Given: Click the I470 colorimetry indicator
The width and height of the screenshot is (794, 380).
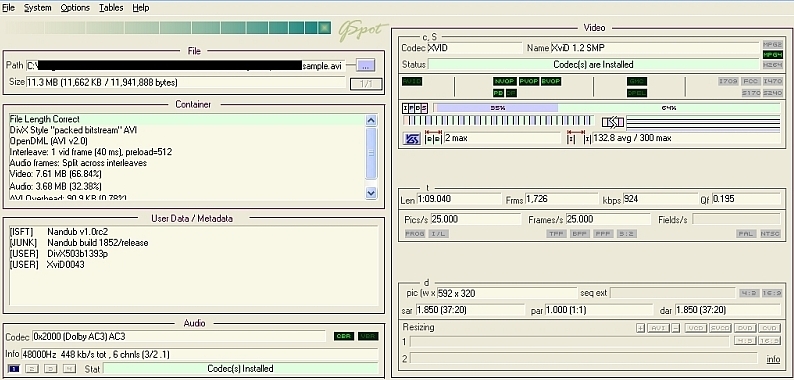Looking at the screenshot, I should click(773, 82).
